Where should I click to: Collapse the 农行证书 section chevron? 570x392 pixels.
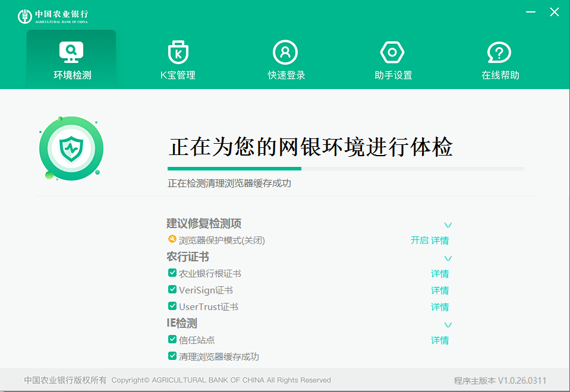click(448, 259)
